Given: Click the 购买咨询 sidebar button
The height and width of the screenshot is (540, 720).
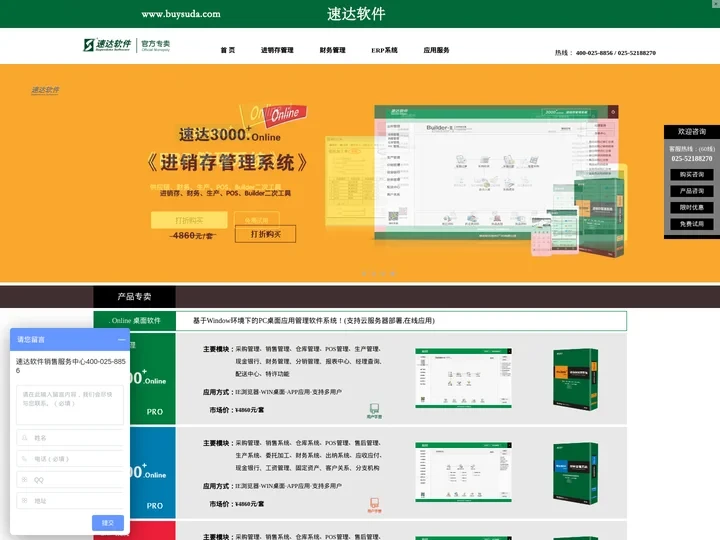Looking at the screenshot, I should [x=692, y=174].
